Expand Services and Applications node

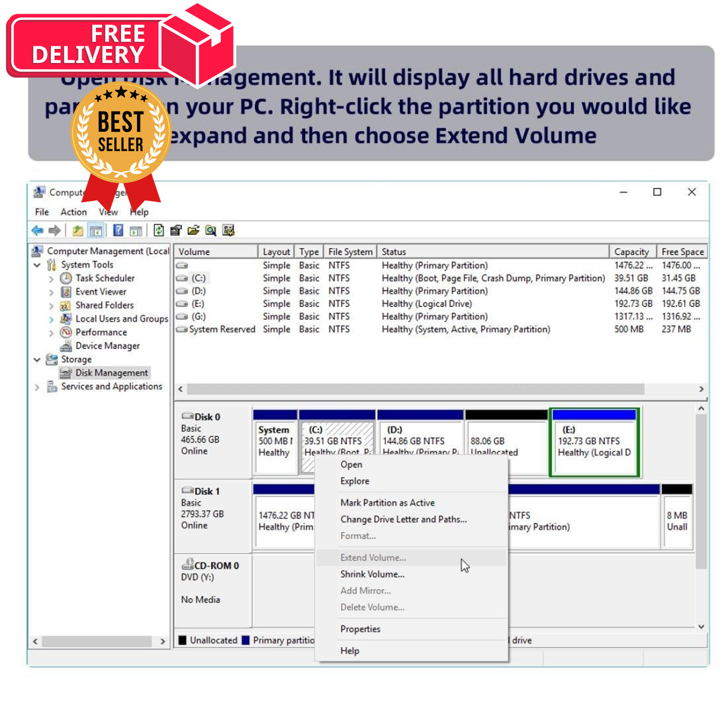pos(37,387)
